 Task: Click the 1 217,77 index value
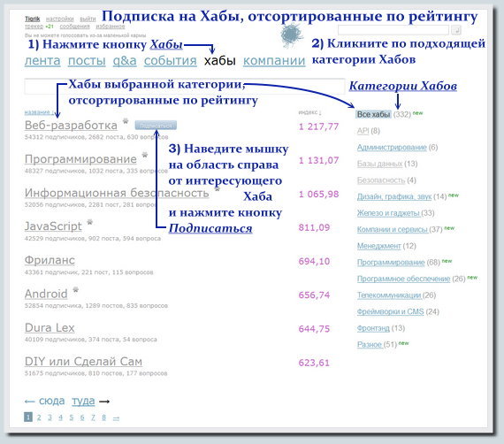pos(318,126)
